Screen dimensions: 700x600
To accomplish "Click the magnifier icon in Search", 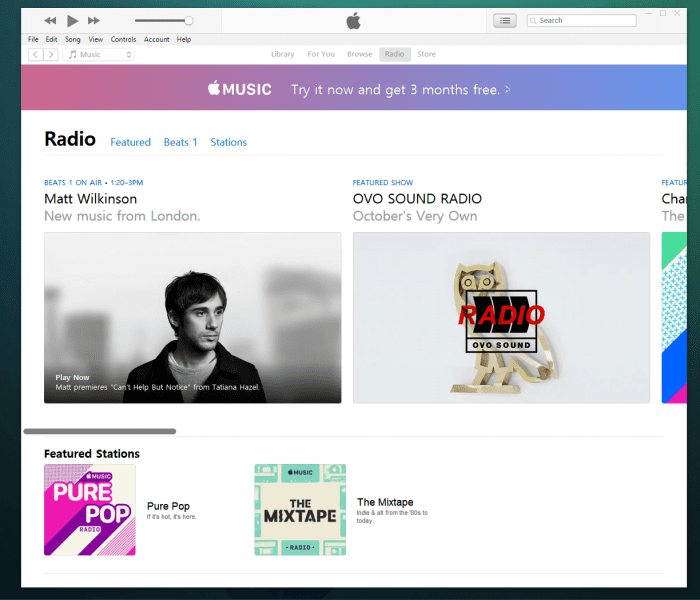I will 533,21.
